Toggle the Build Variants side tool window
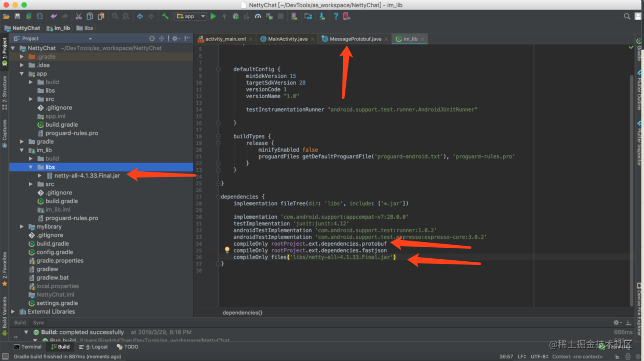 point(5,316)
